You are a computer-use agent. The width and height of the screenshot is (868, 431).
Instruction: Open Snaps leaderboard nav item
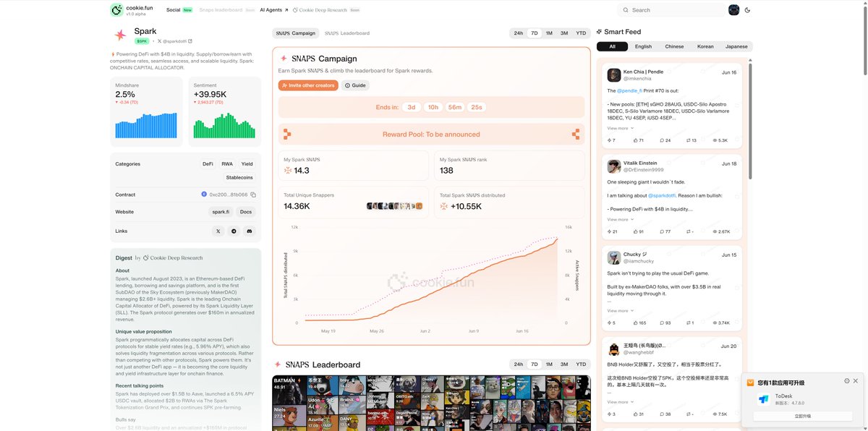226,10
